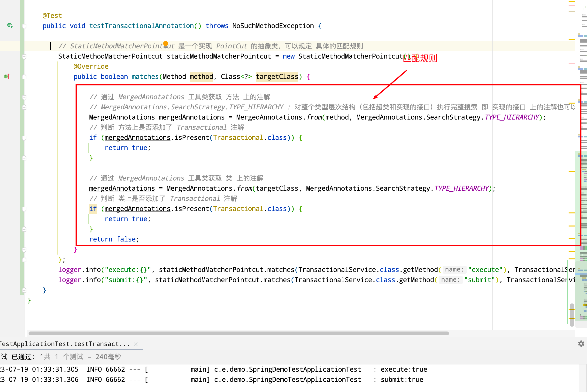Image resolution: width=587 pixels, height=392 pixels.
Task: Open run panel settings gear icon
Action: tap(581, 344)
